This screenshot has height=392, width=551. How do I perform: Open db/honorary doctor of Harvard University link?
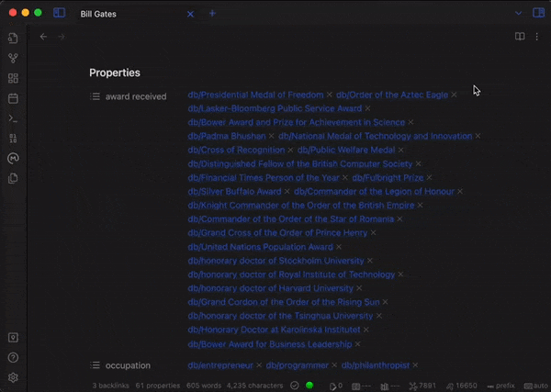[x=270, y=288]
